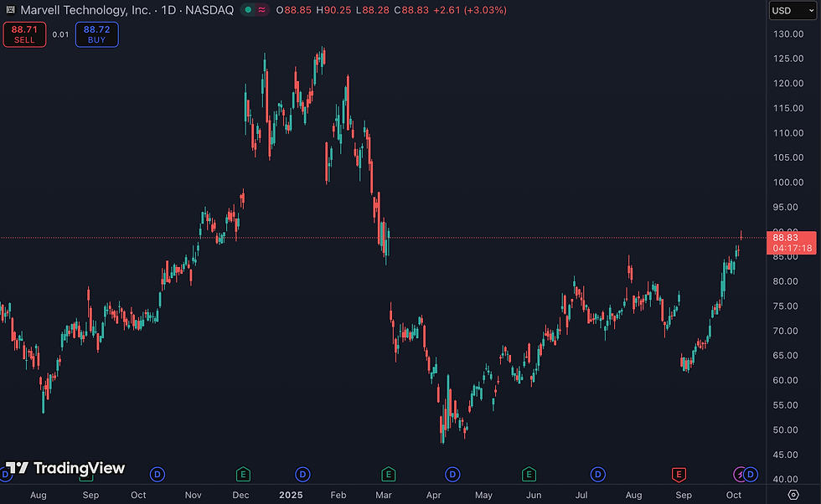Click the Nov label on time axis

click(194, 495)
